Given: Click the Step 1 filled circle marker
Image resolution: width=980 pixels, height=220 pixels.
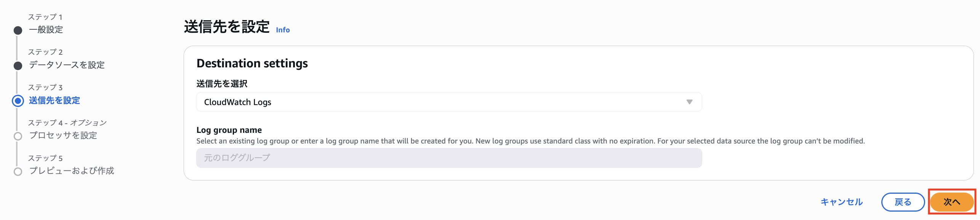Looking at the screenshot, I should tap(18, 30).
